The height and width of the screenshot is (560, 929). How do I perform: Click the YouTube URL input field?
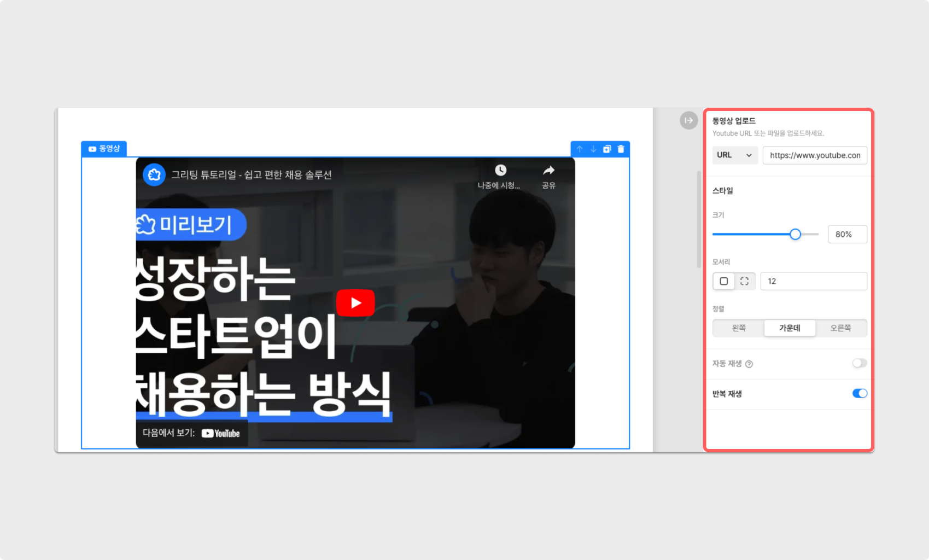pos(815,155)
